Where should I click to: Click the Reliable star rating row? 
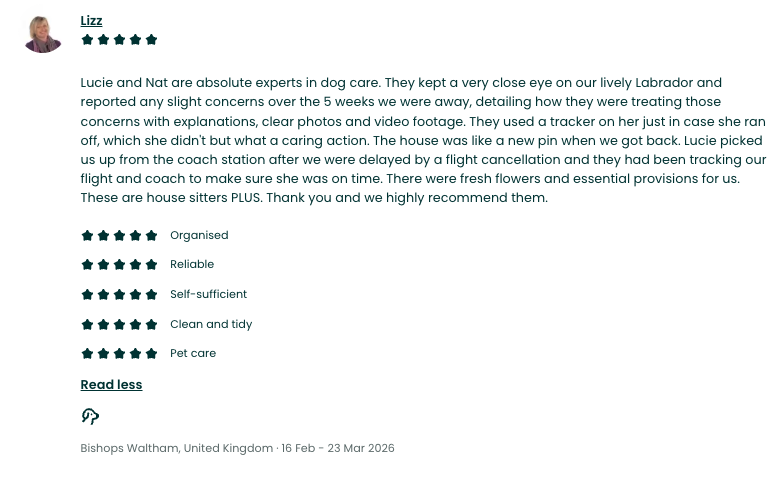[147, 264]
